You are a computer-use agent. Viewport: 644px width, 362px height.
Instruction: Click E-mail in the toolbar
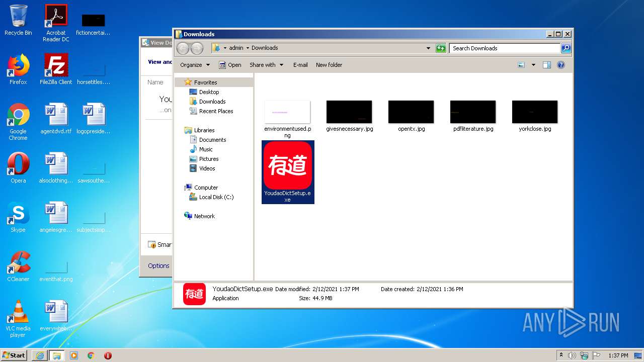(x=300, y=65)
